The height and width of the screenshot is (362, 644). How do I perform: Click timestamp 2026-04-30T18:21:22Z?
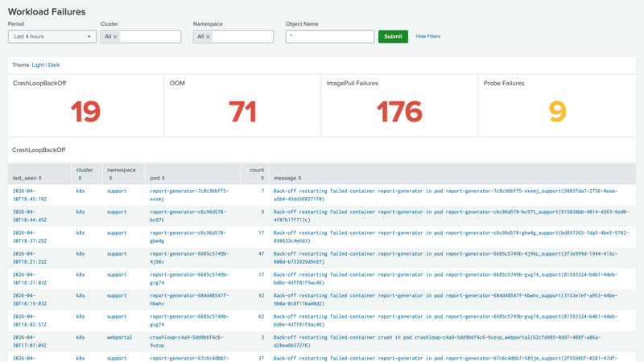coord(30,257)
